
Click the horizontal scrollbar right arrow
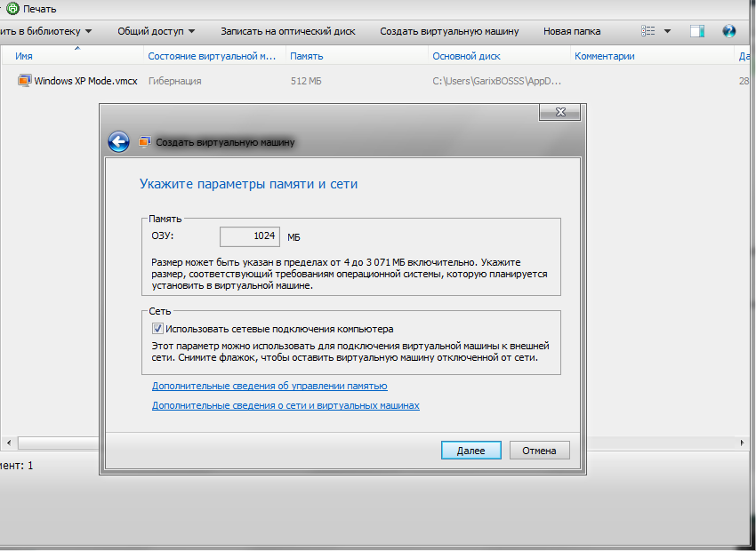[742, 443]
